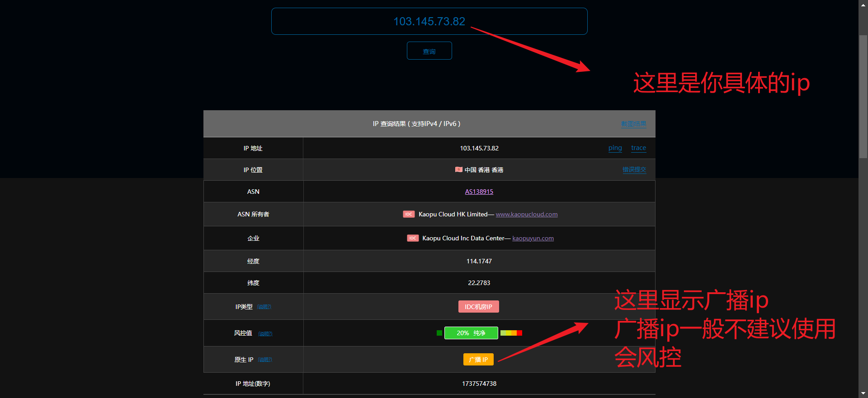Click the IP 地址(数字) row label
The image size is (868, 398).
click(x=253, y=384)
